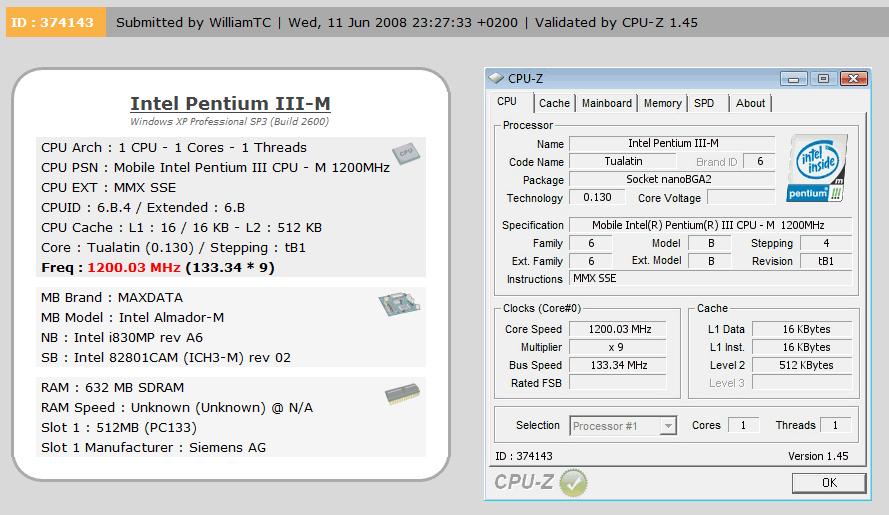Click 'MB Model : Intel Almador-M' row

pos(132,318)
